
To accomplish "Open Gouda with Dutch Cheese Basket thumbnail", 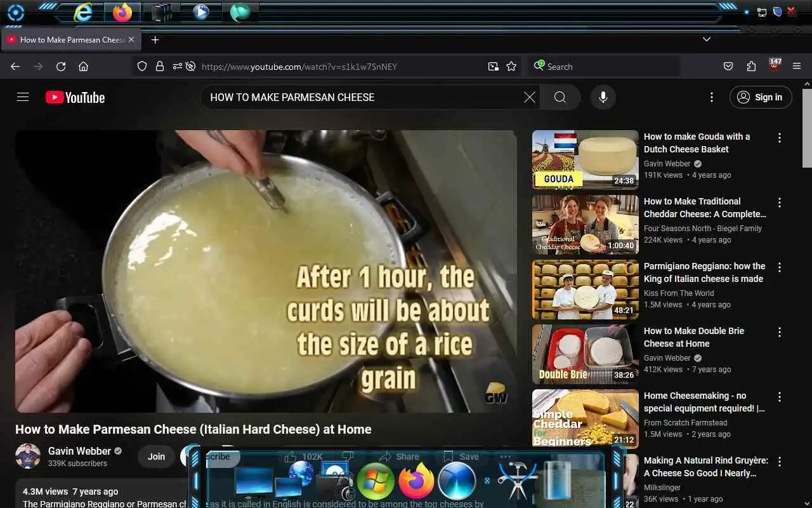I will 585,160.
